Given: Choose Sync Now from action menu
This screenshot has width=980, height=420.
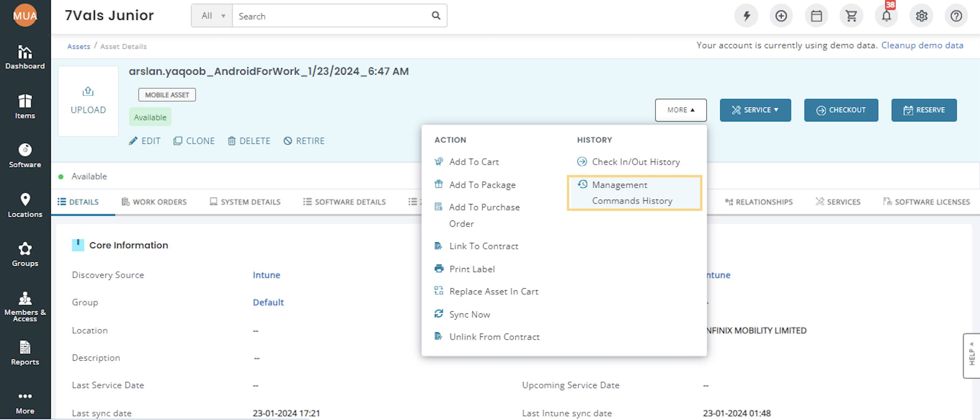Looking at the screenshot, I should 469,314.
